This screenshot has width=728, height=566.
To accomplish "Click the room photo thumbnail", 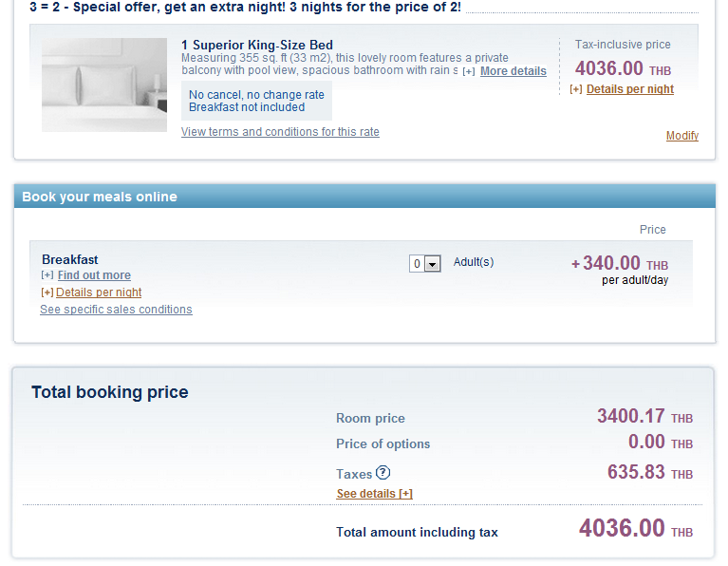I will point(104,85).
